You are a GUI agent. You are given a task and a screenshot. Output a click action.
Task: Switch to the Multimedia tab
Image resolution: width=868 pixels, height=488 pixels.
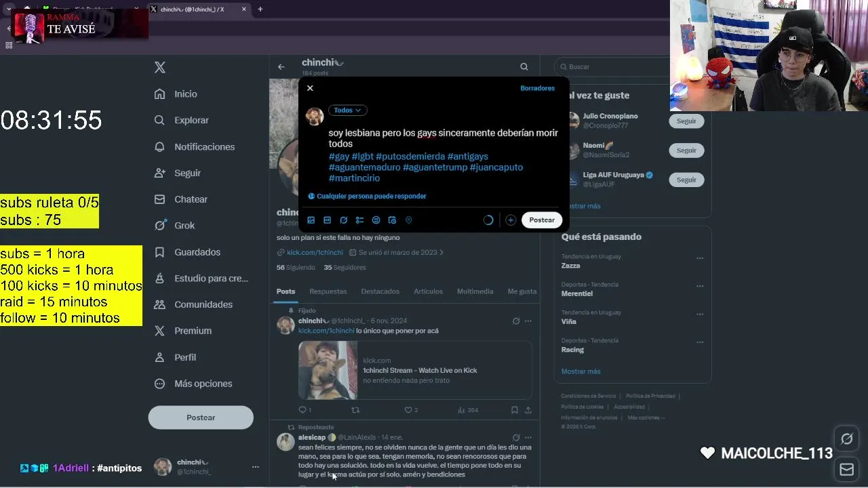(x=475, y=291)
